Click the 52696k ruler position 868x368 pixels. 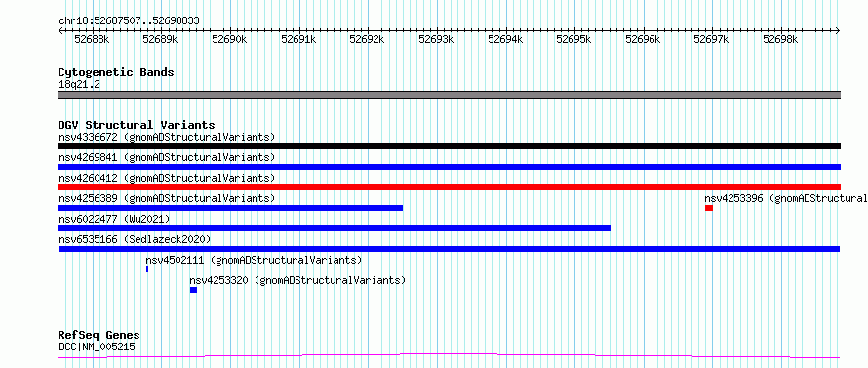point(644,39)
